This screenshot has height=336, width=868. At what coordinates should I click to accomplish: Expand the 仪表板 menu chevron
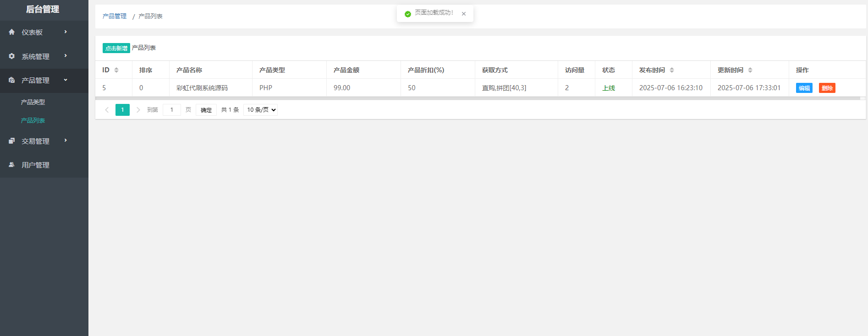click(x=66, y=32)
